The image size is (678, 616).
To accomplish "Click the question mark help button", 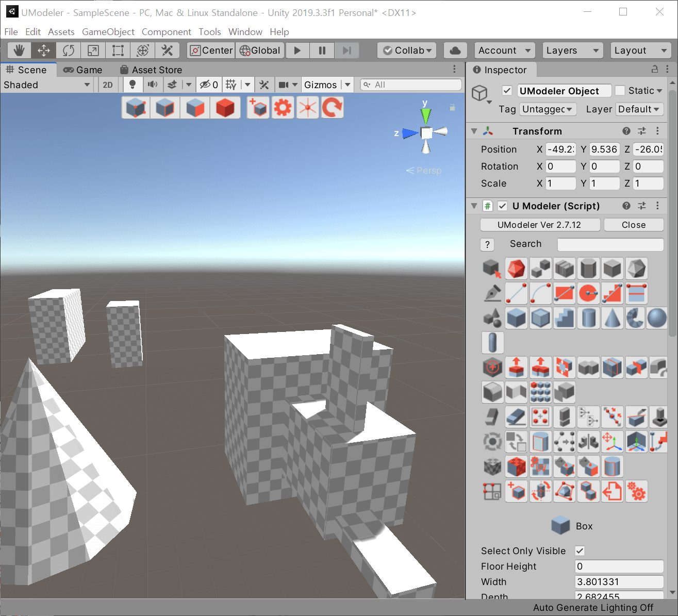I will [487, 244].
